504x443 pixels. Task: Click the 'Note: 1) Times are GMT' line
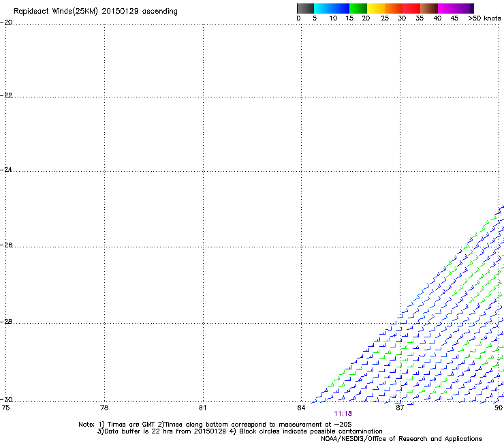pyautogui.click(x=215, y=425)
